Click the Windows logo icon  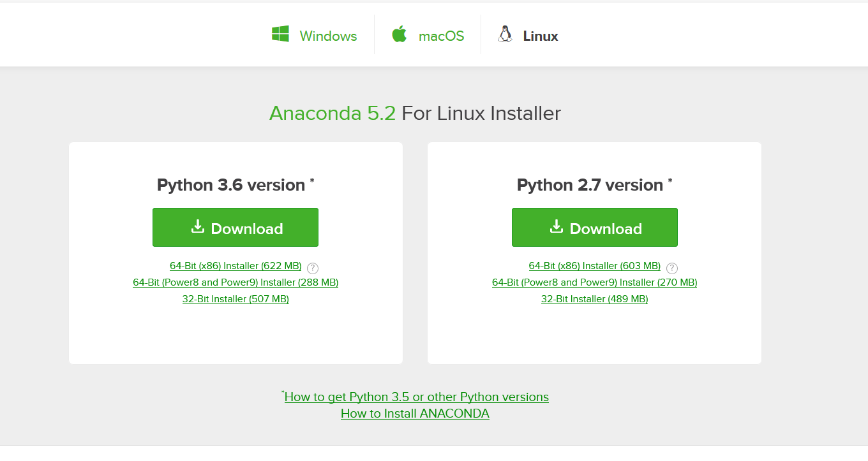click(280, 34)
